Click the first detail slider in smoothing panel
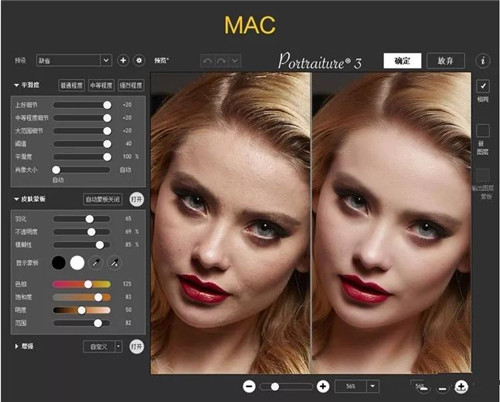 (x=82, y=105)
